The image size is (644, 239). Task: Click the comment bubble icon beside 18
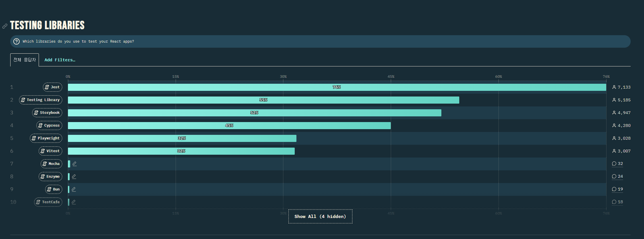(x=614, y=202)
